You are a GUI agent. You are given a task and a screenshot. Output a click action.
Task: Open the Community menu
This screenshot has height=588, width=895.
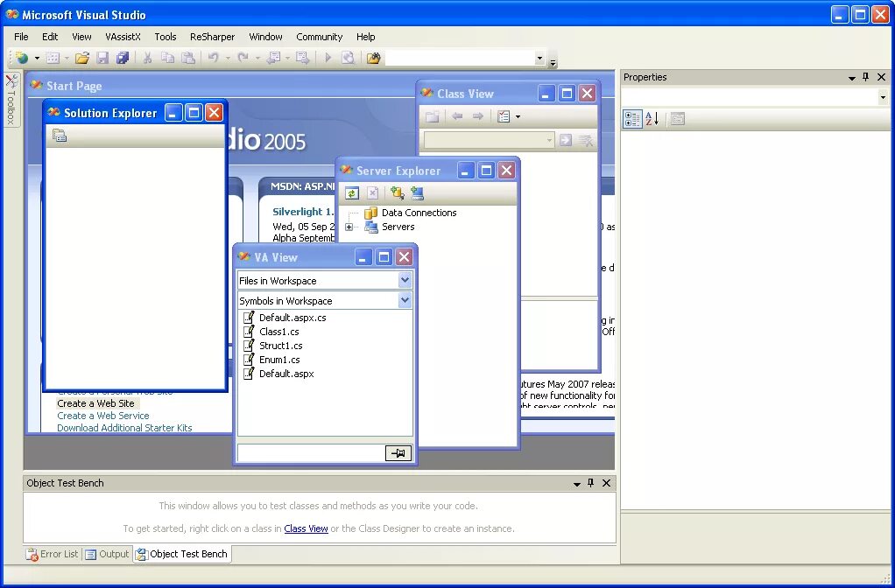[x=319, y=37]
